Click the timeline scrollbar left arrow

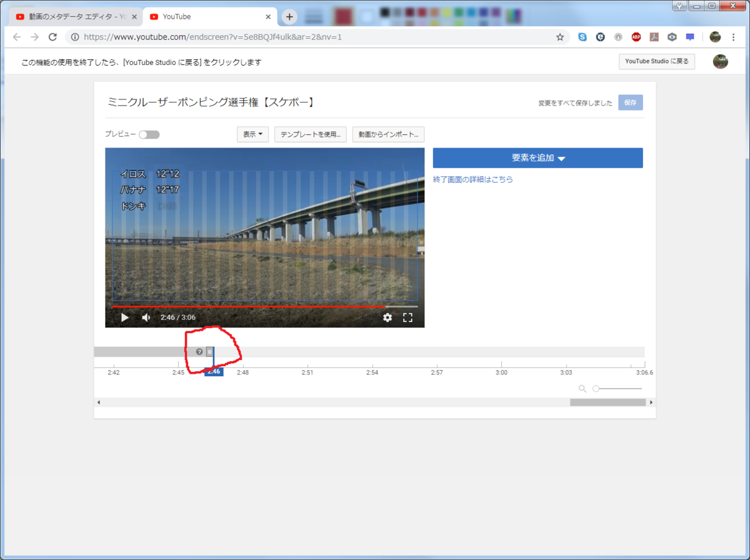click(98, 402)
